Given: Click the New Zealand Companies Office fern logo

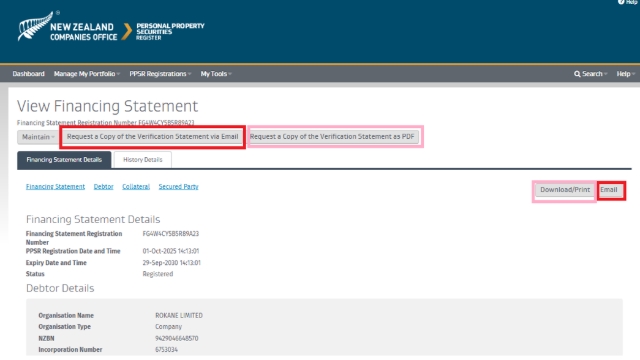Looking at the screenshot, I should click(x=67, y=27).
